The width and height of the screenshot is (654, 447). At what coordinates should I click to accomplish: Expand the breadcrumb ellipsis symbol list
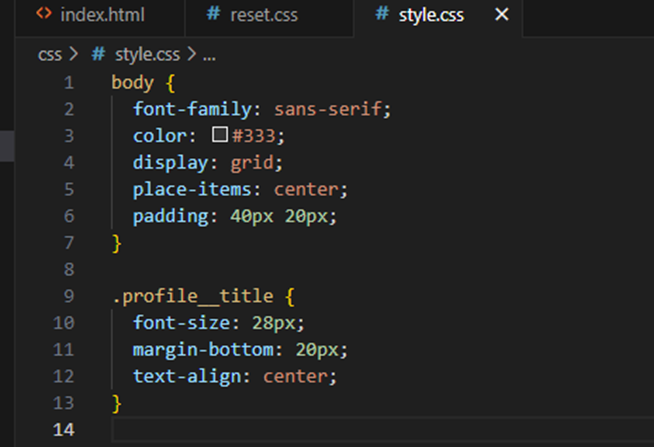(209, 55)
